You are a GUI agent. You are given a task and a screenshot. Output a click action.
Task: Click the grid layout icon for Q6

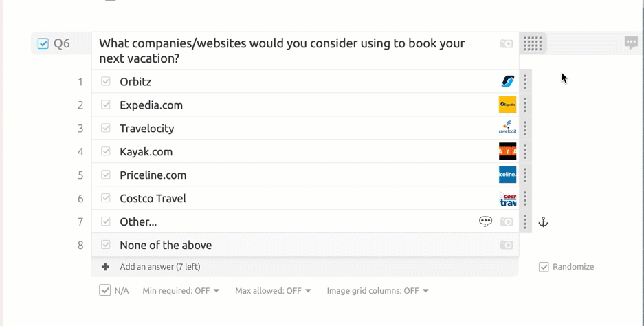(533, 43)
